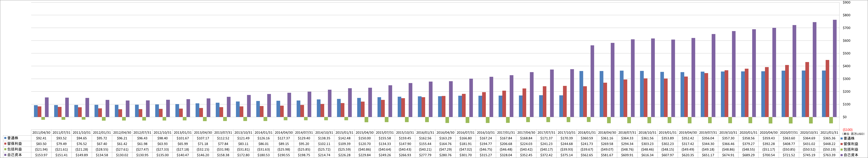Click the 2011/04/30 date column header

41,132
